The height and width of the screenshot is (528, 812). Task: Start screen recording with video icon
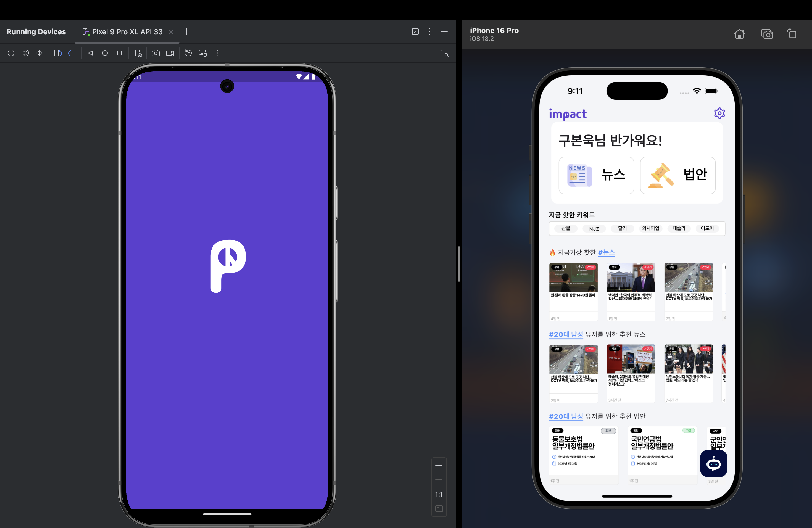pyautogui.click(x=170, y=53)
